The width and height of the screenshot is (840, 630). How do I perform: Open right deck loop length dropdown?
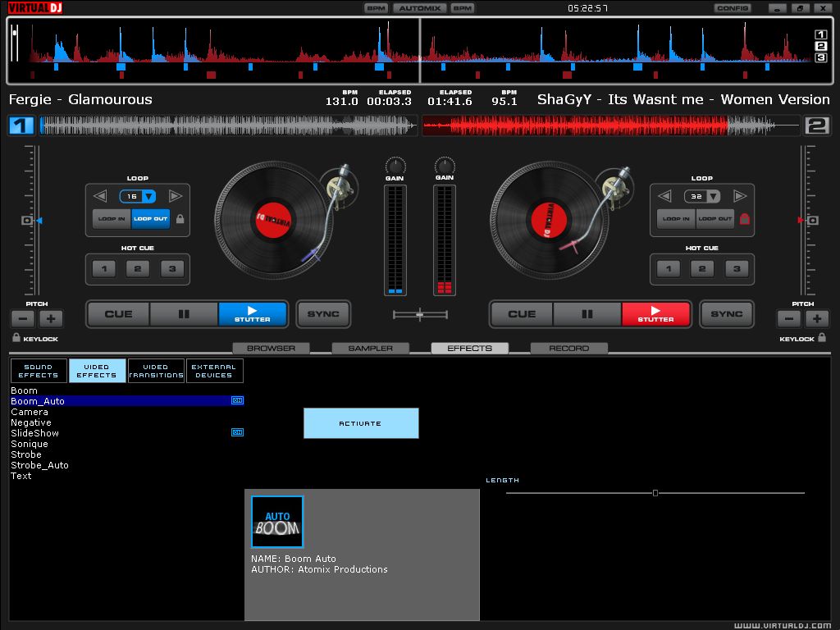point(714,197)
